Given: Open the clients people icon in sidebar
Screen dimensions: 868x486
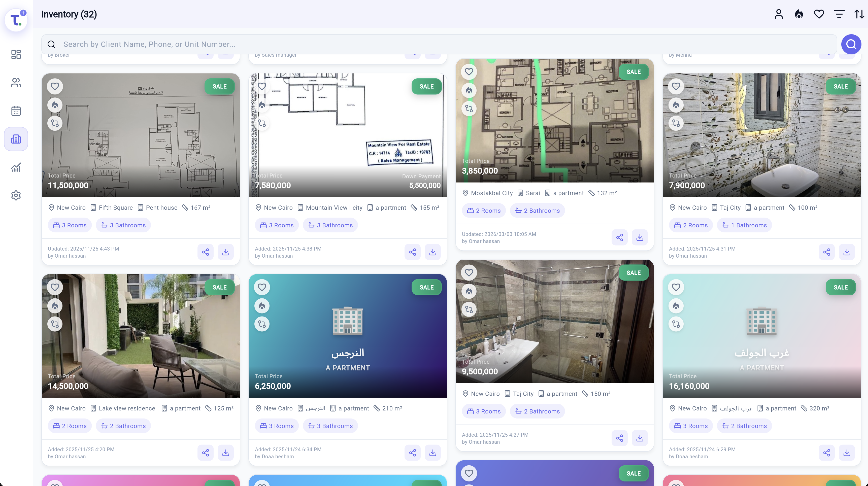Looking at the screenshot, I should click(16, 83).
